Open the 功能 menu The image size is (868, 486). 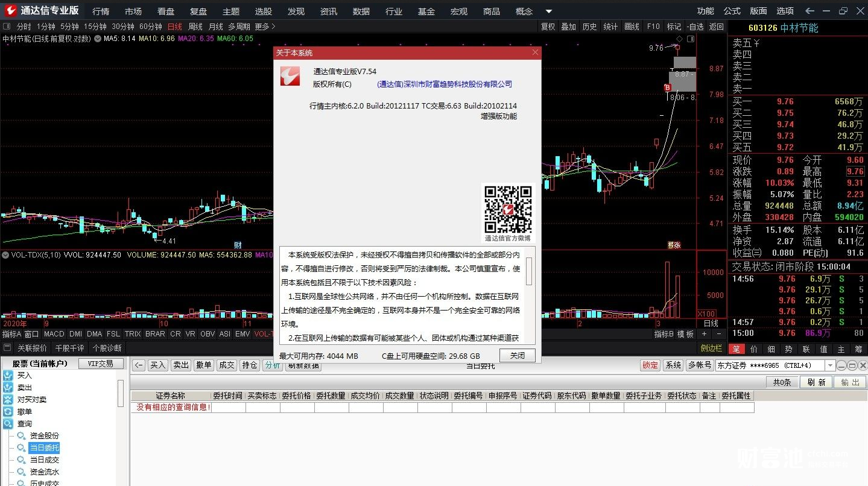705,11
